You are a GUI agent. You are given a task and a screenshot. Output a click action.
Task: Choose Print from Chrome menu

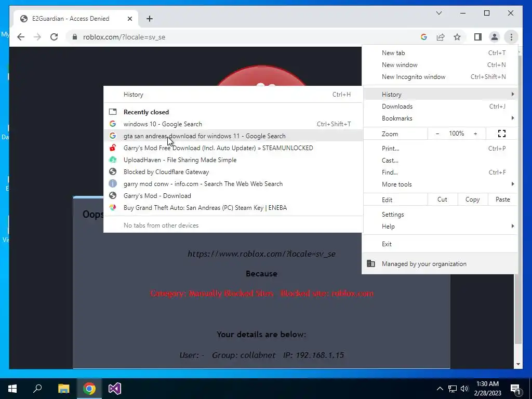click(x=440, y=149)
